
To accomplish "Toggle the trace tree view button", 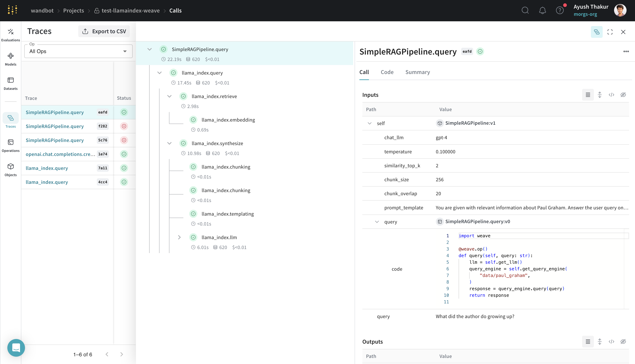I will [x=596, y=32].
